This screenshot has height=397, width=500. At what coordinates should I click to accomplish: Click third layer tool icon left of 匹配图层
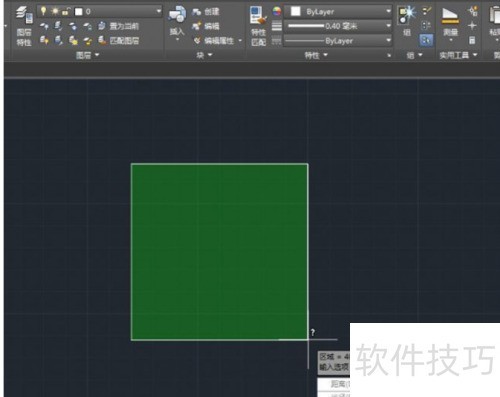click(x=73, y=41)
